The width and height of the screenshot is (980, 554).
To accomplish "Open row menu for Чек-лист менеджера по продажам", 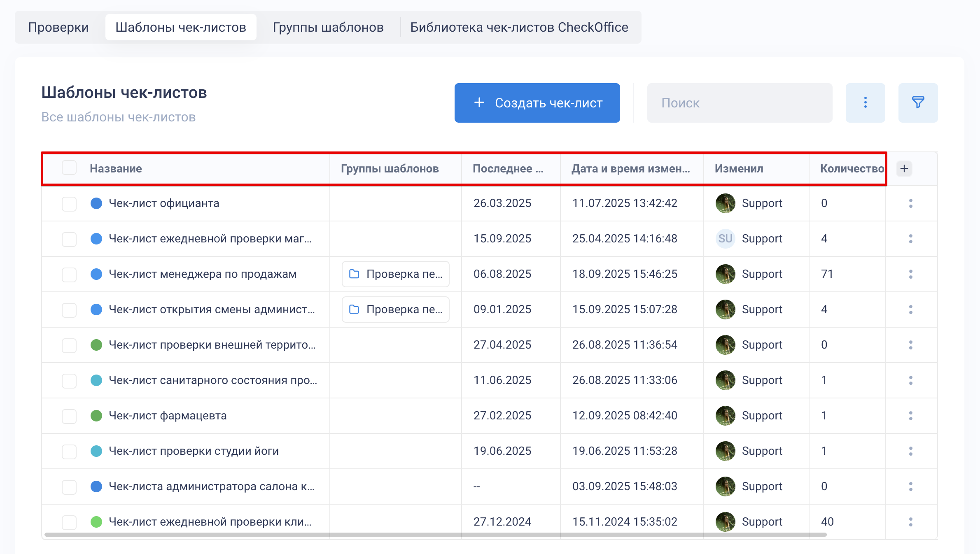I will [910, 274].
